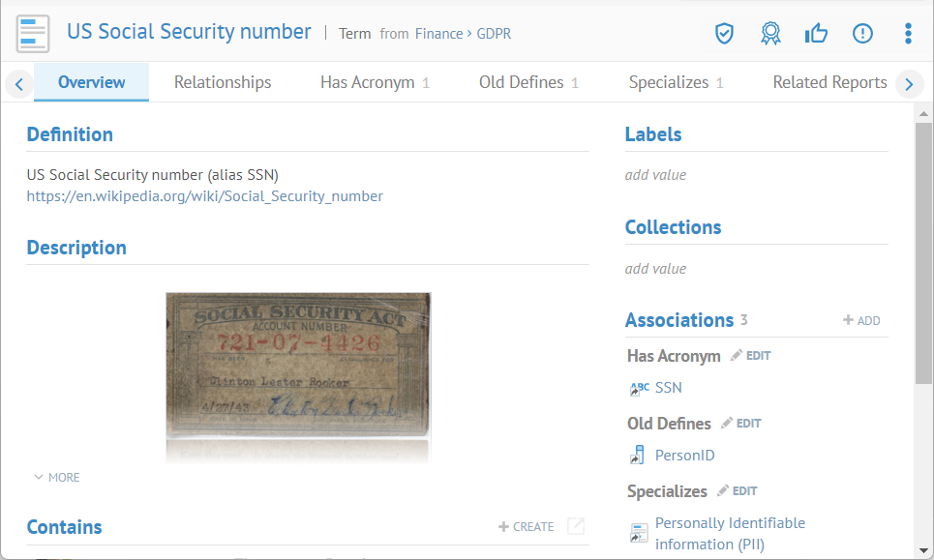Open the Wikipedia Social Security number link
The image size is (934, 560).
(205, 196)
